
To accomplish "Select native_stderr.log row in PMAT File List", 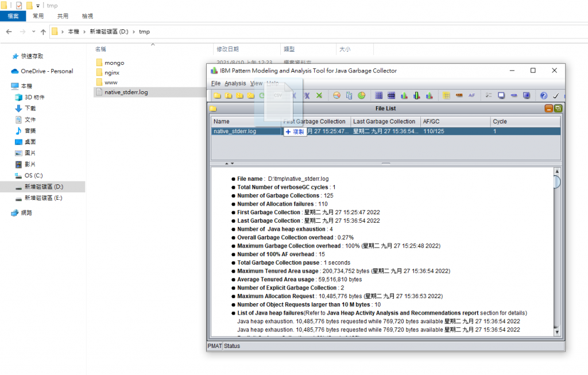I will point(386,132).
